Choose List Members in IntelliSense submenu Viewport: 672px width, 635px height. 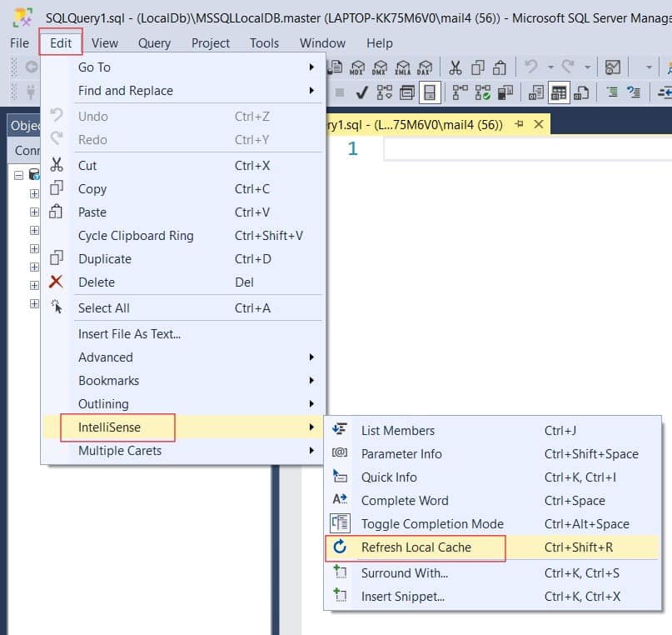coord(491,431)
